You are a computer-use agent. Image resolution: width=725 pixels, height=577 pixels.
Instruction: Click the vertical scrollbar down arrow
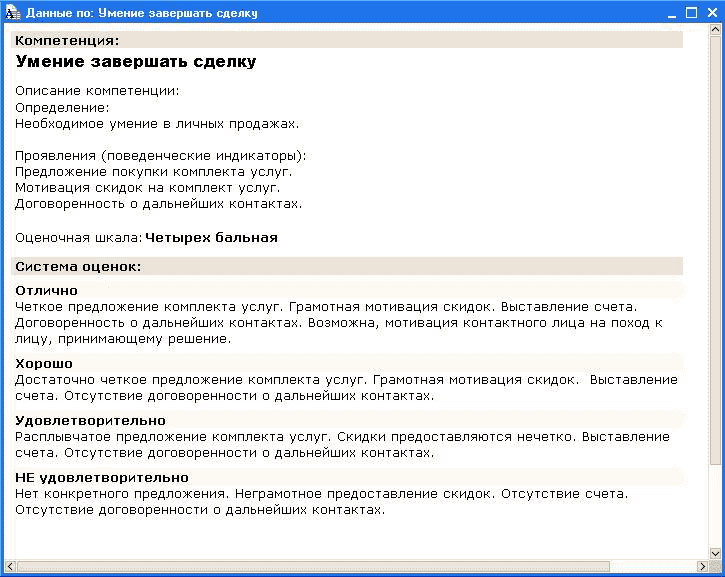pyautogui.click(x=715, y=553)
